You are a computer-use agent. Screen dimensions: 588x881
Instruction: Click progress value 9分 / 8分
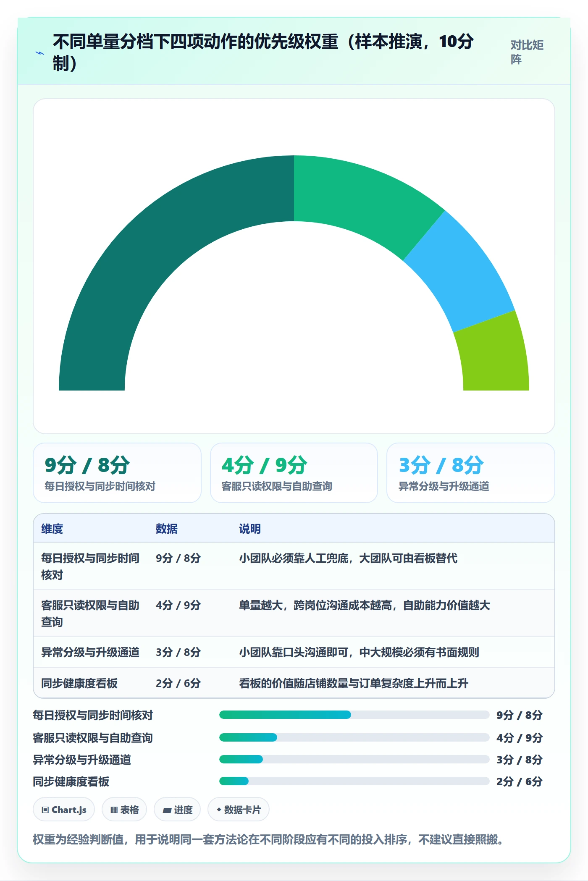click(x=520, y=715)
